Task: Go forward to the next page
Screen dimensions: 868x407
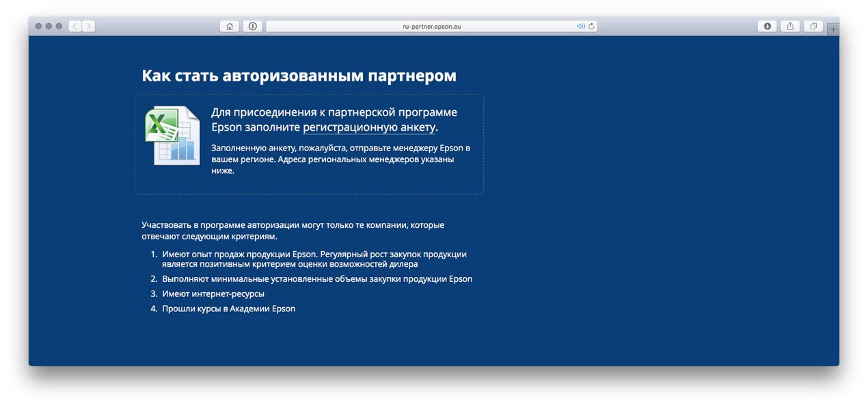Action: pos(88,26)
